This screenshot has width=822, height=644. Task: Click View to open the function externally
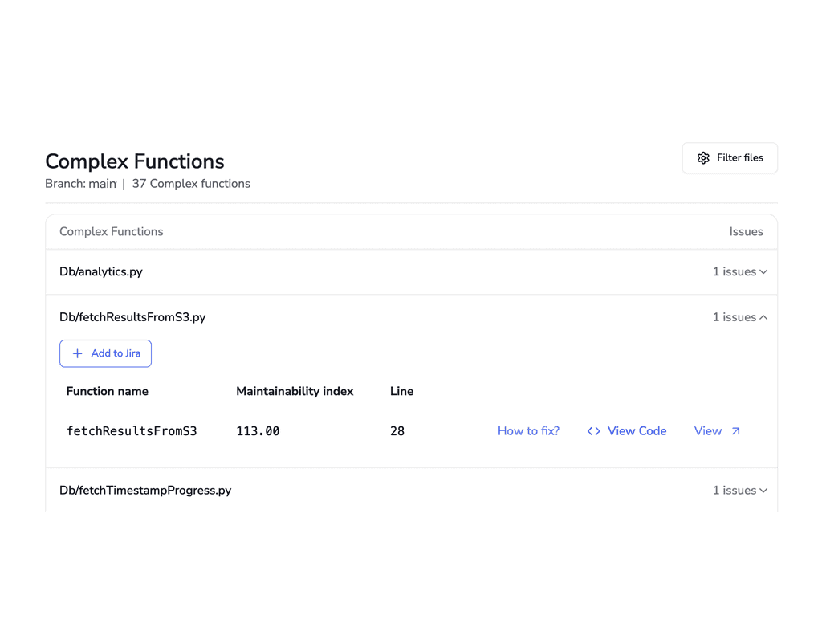(x=708, y=431)
